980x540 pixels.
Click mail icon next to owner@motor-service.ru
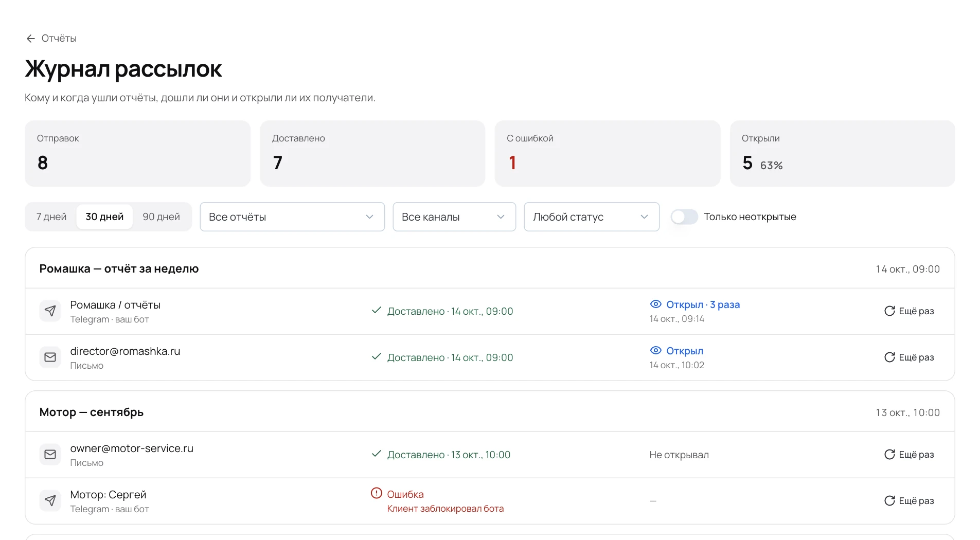tap(50, 455)
